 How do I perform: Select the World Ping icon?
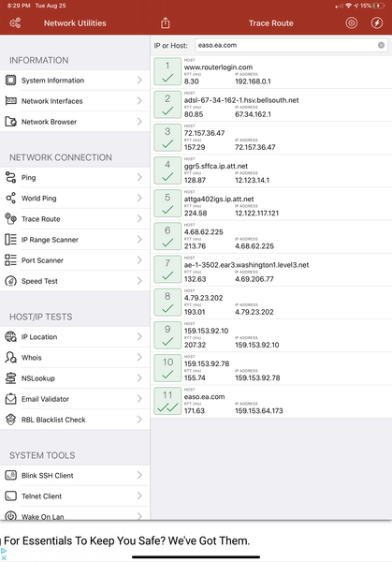[10, 198]
